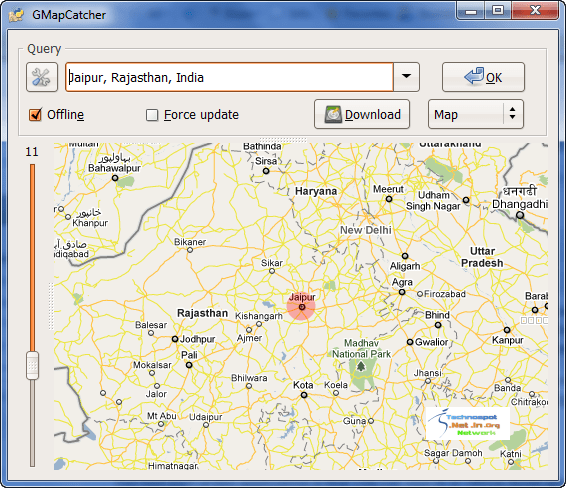The height and width of the screenshot is (488, 566).
Task: Click the Udaipur city label
Action: (206, 417)
